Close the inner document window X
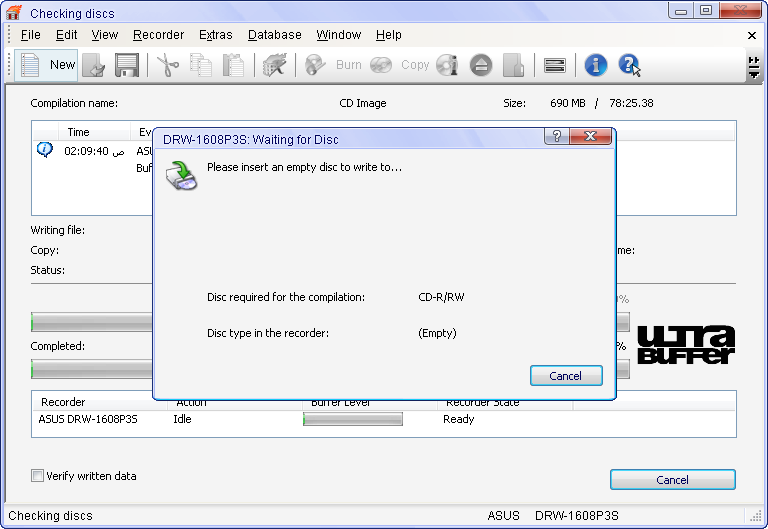 pos(752,35)
